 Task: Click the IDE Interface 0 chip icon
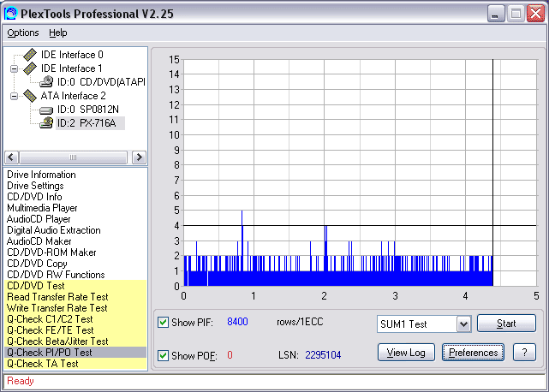coord(30,54)
